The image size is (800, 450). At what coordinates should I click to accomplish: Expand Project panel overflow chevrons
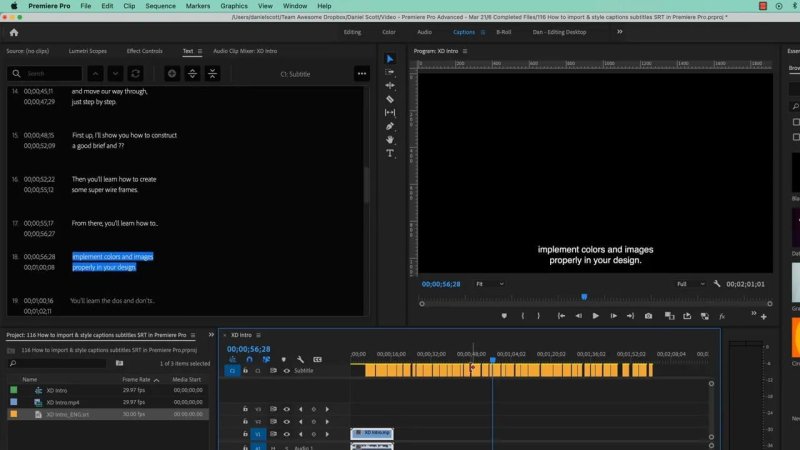point(211,335)
